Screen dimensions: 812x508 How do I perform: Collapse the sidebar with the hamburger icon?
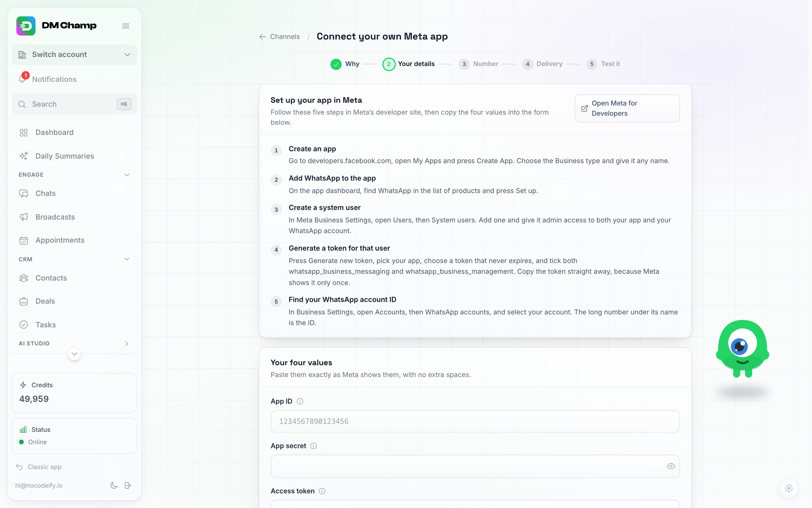pos(126,26)
